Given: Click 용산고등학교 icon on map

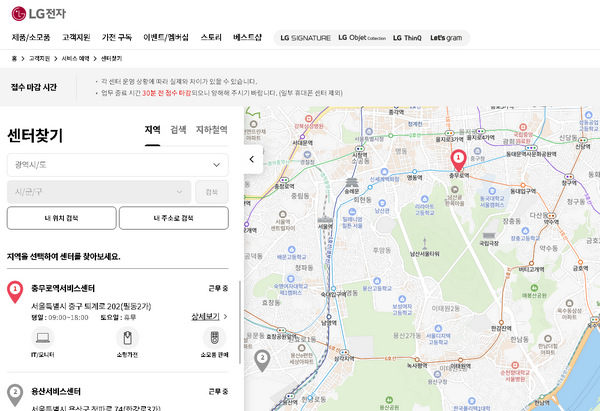Looking at the screenshot, I should pyautogui.click(x=377, y=281).
